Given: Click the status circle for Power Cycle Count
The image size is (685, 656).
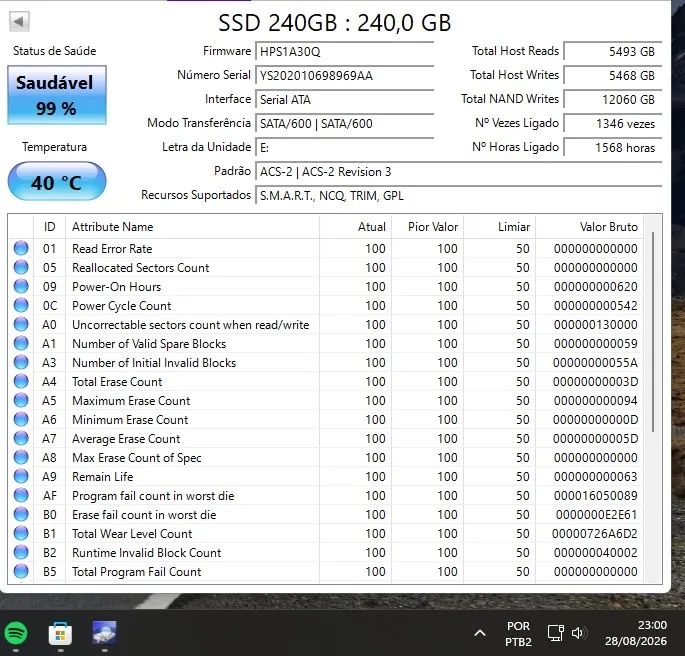Looking at the screenshot, I should [21, 305].
